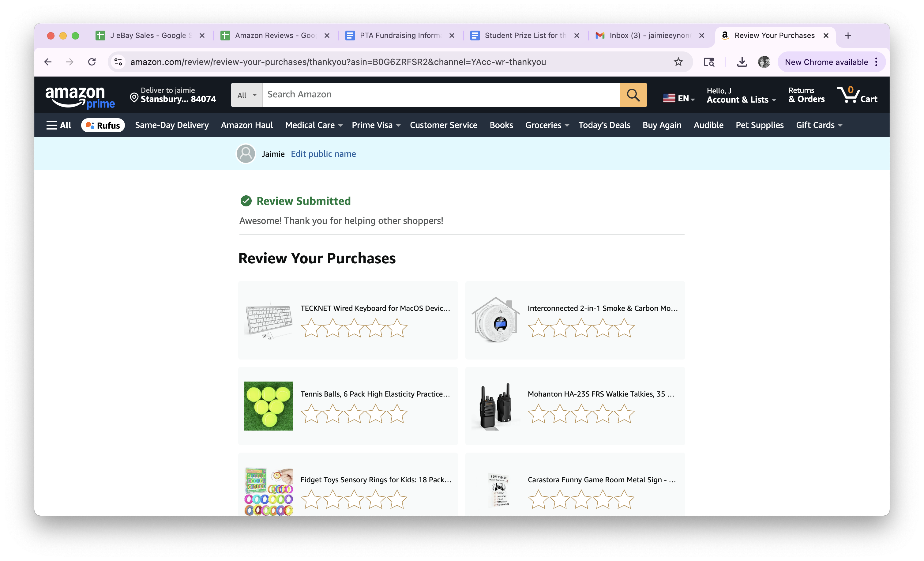Close the Gmail Inbox tab
The height and width of the screenshot is (561, 924).
point(702,36)
